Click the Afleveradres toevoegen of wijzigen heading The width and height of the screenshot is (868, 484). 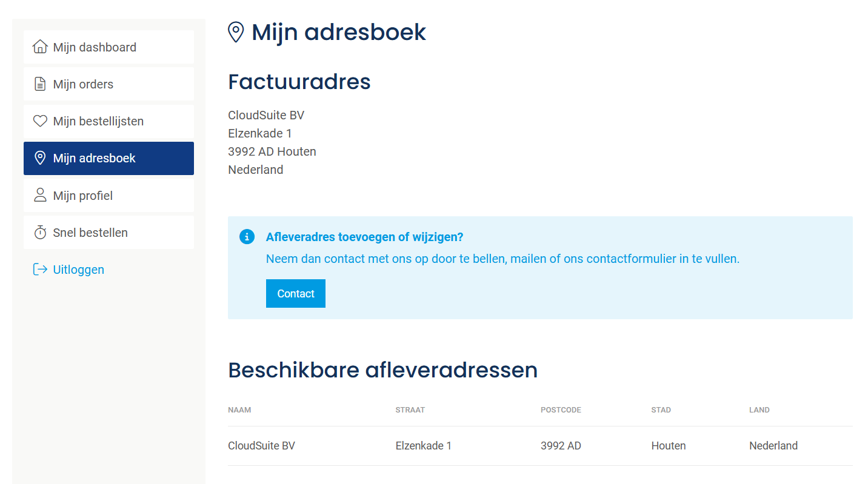[364, 237]
